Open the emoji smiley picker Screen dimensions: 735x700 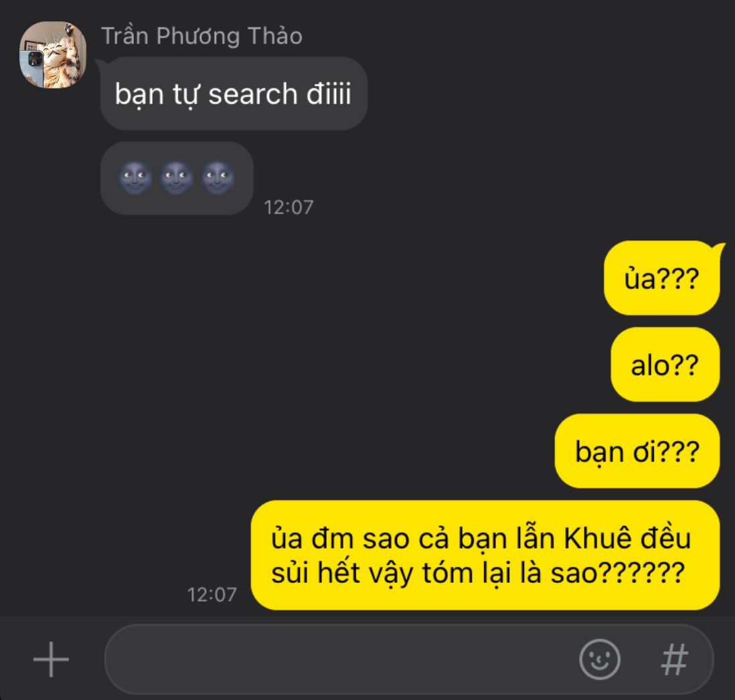pos(600,659)
